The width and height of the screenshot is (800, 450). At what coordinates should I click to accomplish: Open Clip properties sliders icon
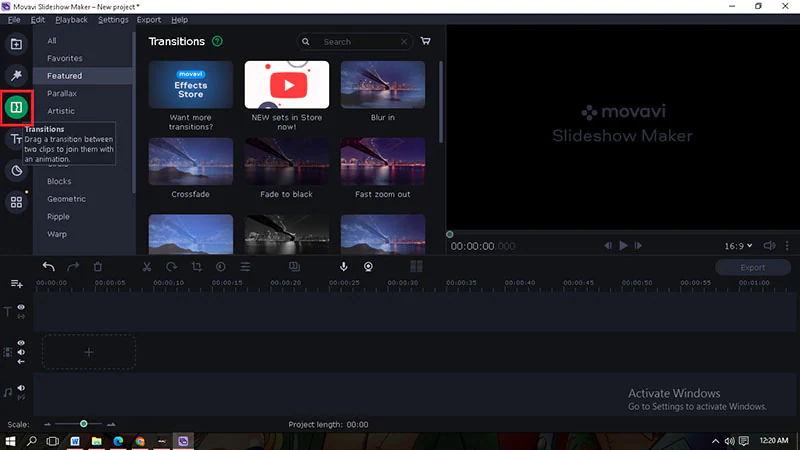[x=245, y=266]
